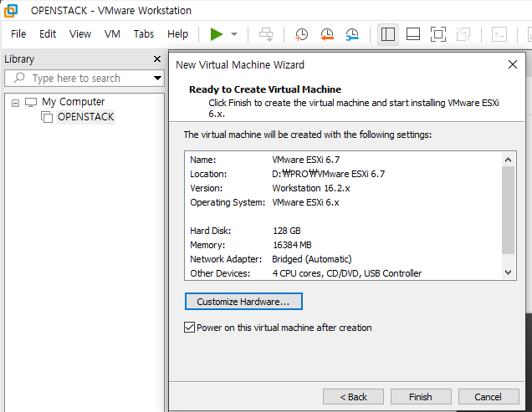Power on the VM with green play icon
This screenshot has height=412, width=532.
click(x=216, y=34)
